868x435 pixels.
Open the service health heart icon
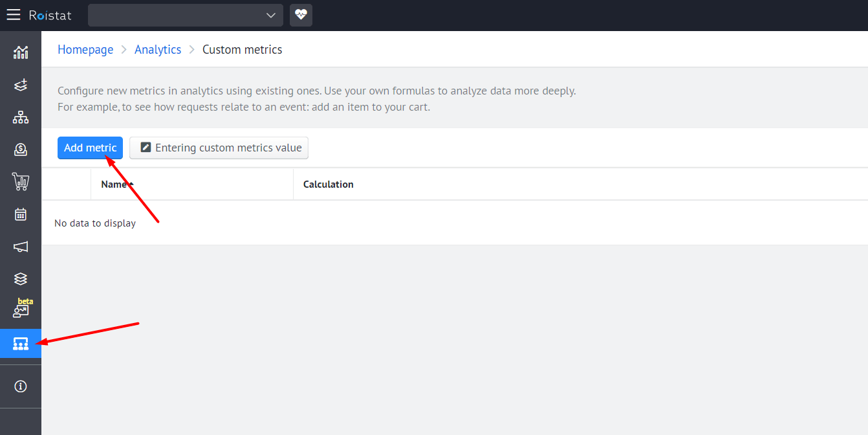301,15
